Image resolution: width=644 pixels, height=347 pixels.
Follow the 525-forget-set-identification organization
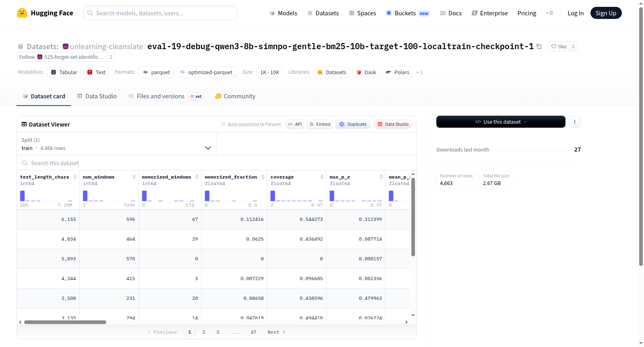(27, 57)
